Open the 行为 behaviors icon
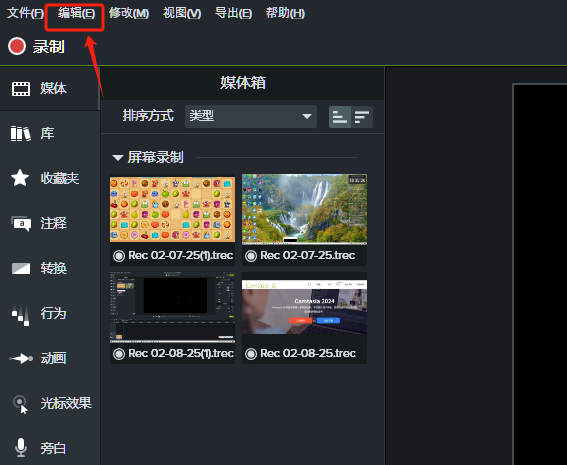567x465 pixels. [x=21, y=315]
